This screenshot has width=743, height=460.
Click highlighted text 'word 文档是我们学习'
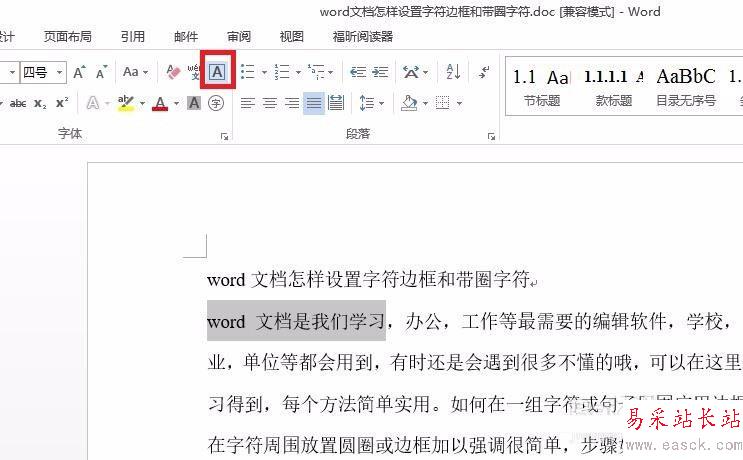(x=296, y=322)
